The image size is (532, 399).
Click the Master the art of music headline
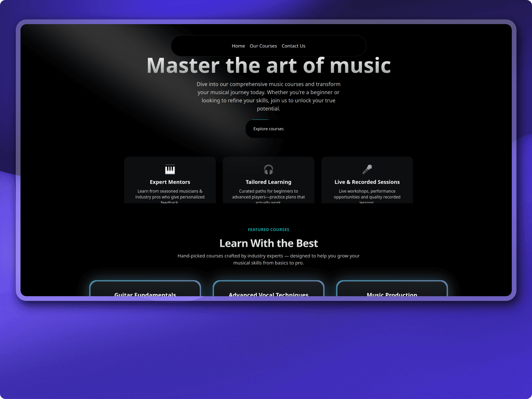point(268,65)
